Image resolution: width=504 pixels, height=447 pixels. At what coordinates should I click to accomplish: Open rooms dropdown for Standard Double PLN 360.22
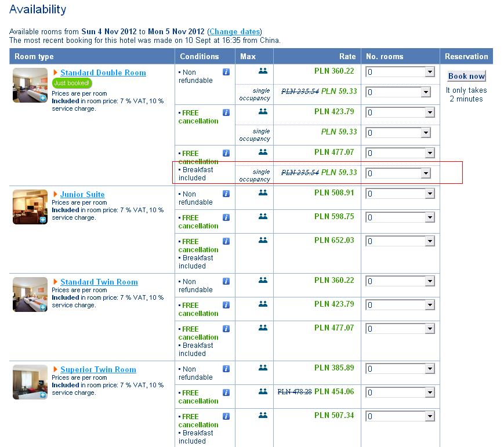coord(400,72)
